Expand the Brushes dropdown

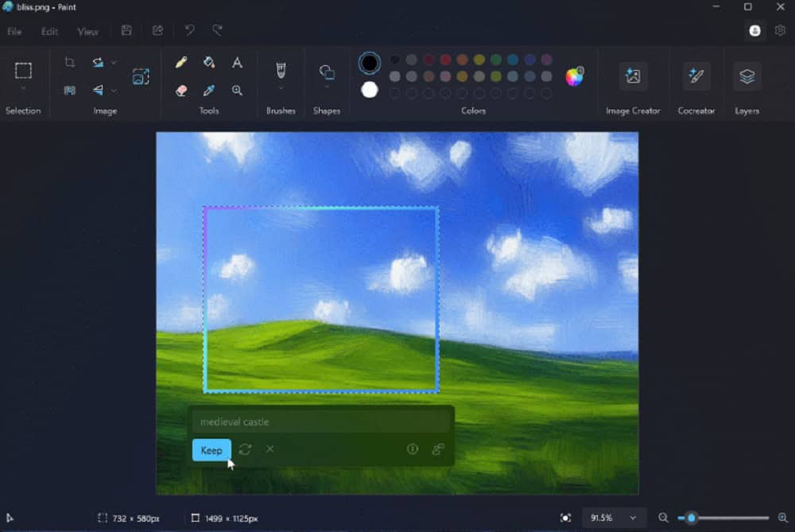280,85
